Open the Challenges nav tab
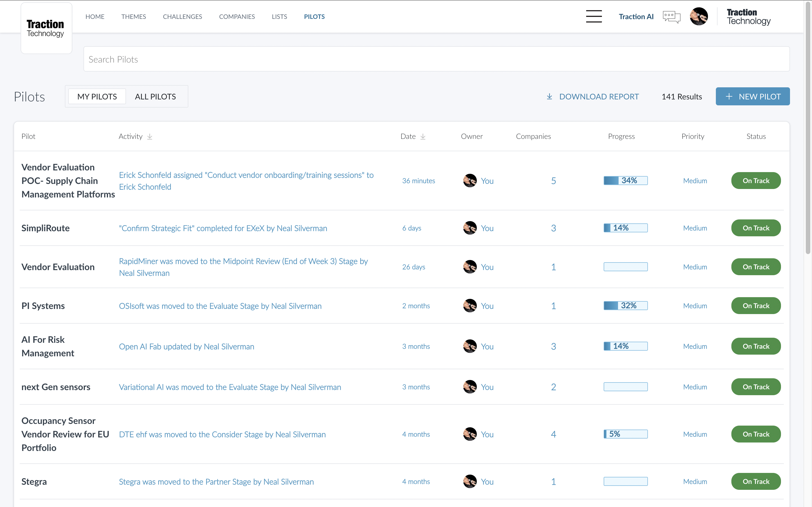This screenshot has height=507, width=812. 182,16
